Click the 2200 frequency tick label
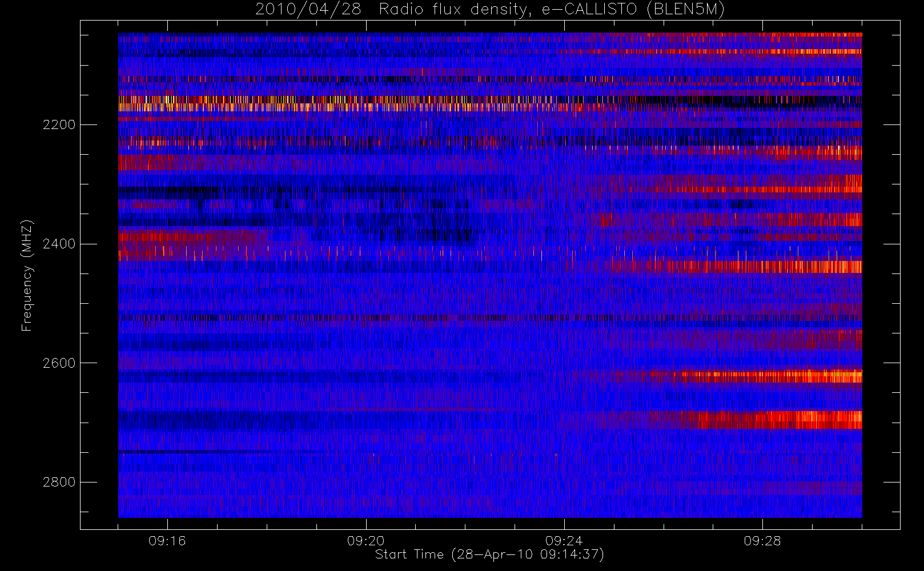The height and width of the screenshot is (571, 924). 59,125
